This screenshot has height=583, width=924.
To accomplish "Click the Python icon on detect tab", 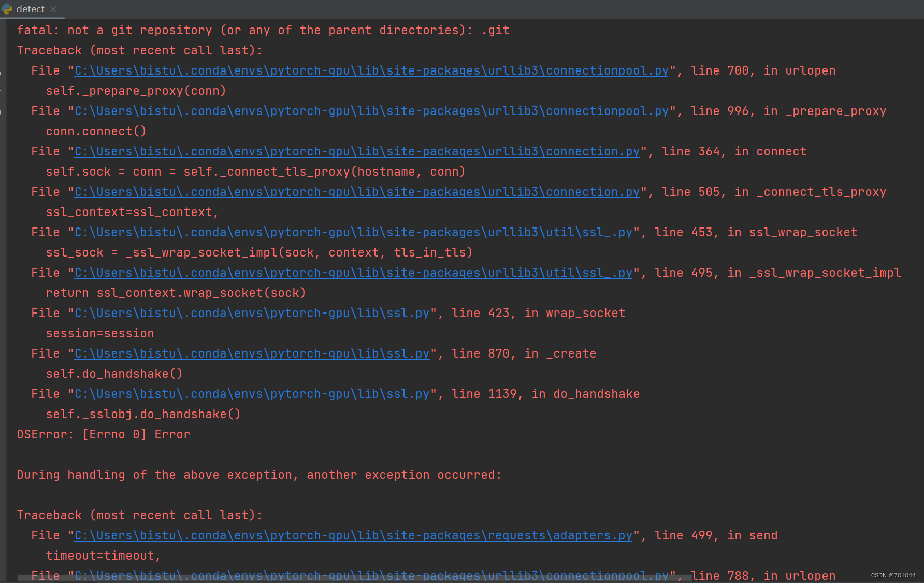I will pos(7,9).
